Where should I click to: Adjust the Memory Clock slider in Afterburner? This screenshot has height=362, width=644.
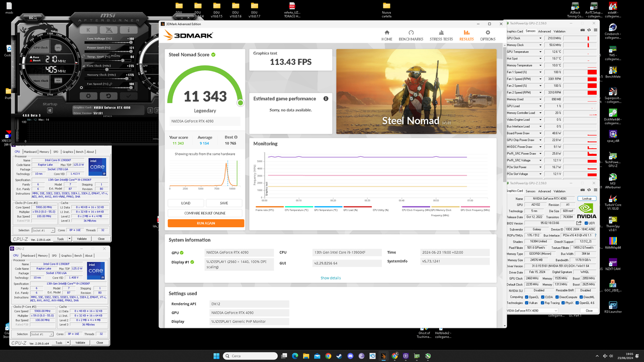coord(109,78)
